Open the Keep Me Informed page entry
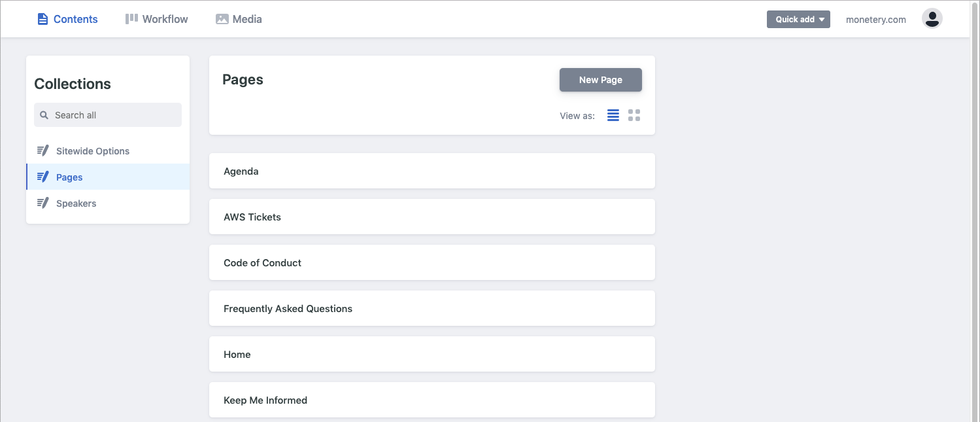The height and width of the screenshot is (422, 980). pos(431,400)
